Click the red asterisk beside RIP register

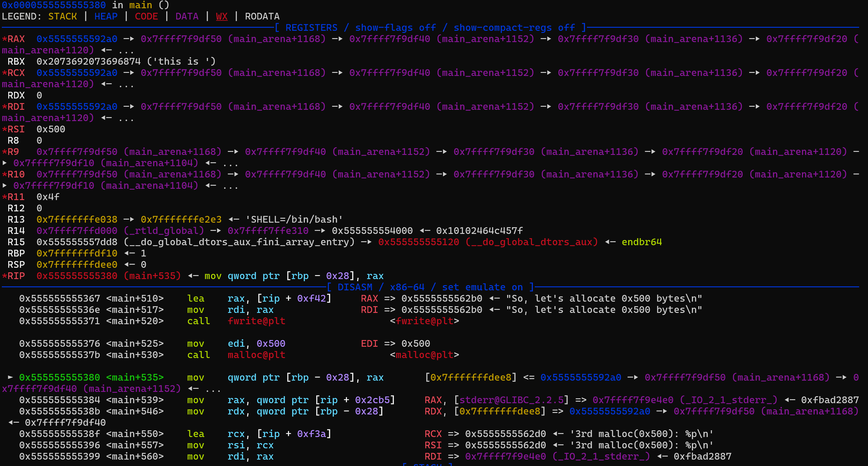(4, 276)
